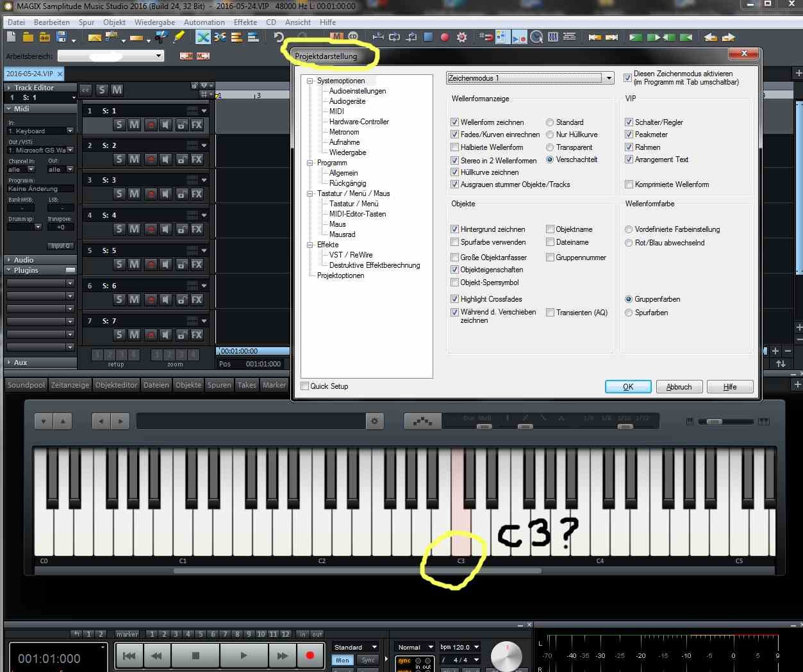Select Spurfarben radio button
Viewport: 803px width, 672px height.
point(629,313)
